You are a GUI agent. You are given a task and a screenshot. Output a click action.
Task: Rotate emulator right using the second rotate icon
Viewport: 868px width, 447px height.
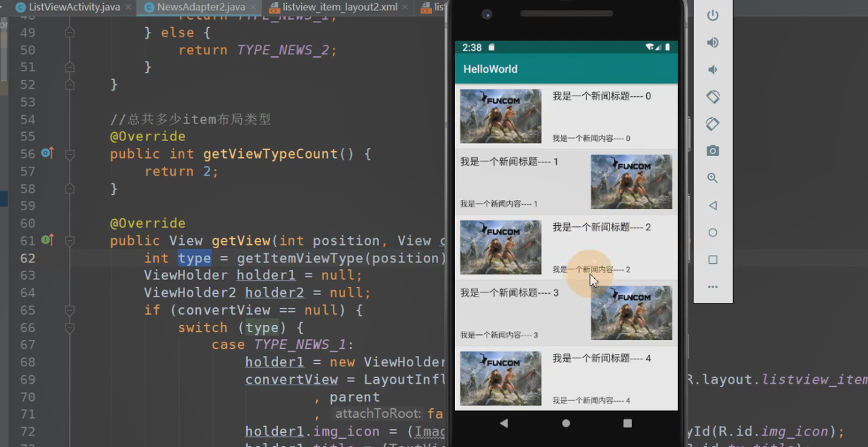[x=713, y=124]
